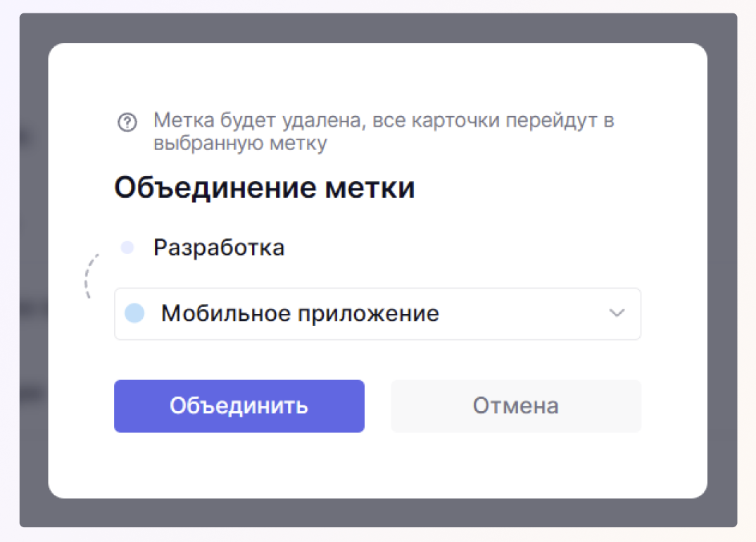Click empty dialog area below the buttons
Viewport: 756px width, 542px height.
click(x=377, y=465)
